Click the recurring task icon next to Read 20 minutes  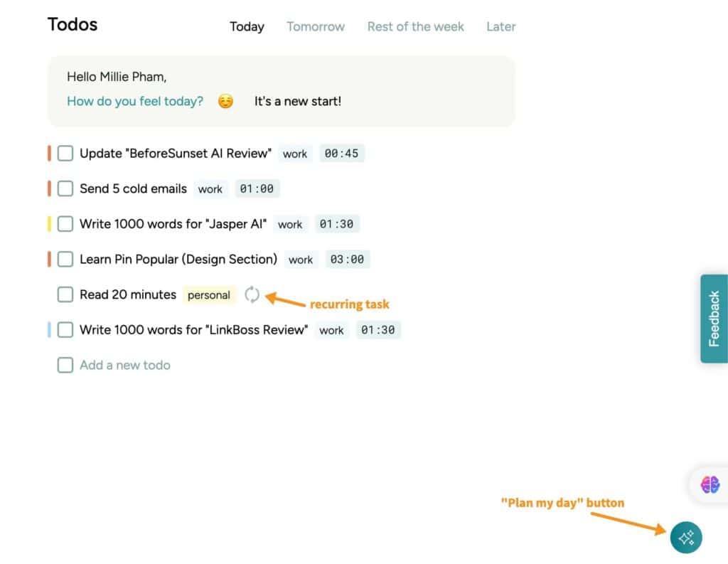click(252, 294)
